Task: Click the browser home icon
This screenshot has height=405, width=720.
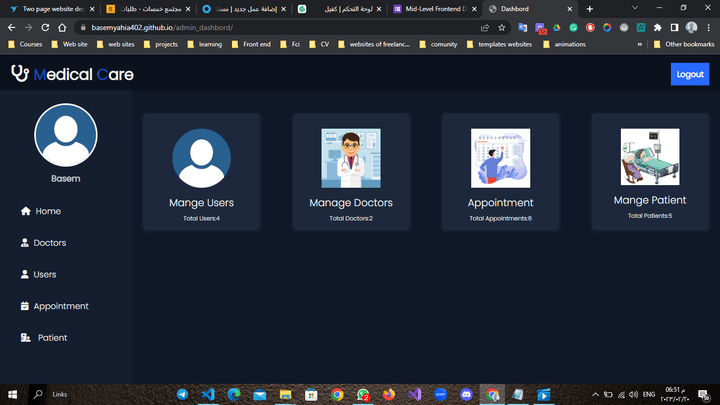Action: pyautogui.click(x=62, y=28)
